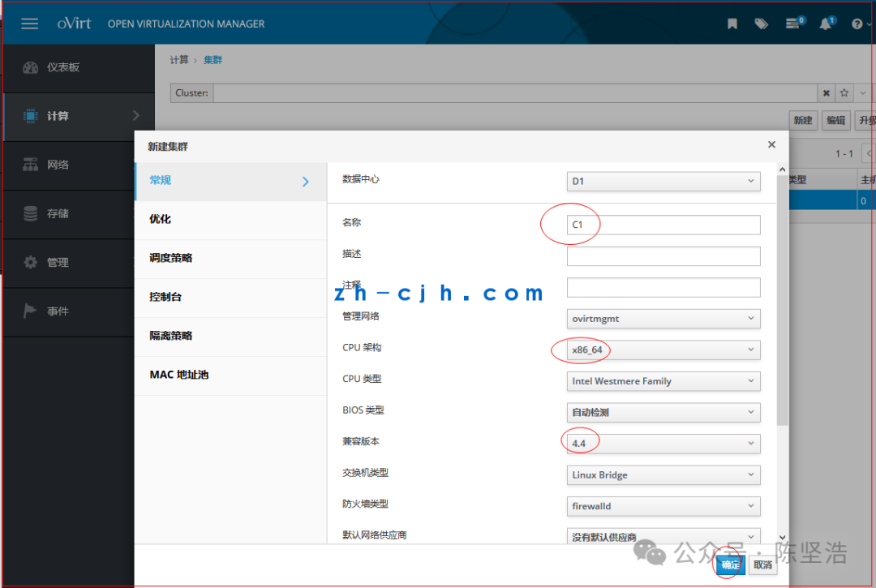Expand the 计算 submenu arrow

[x=135, y=116]
